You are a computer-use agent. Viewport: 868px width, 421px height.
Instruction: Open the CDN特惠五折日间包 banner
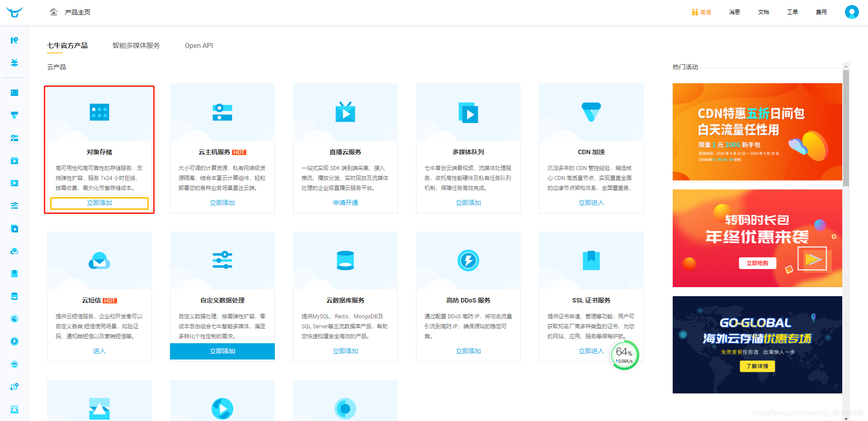click(x=757, y=132)
